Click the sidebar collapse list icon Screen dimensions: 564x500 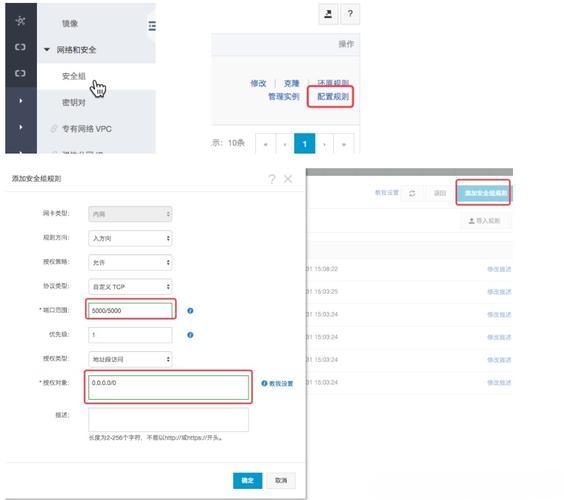[x=152, y=26]
